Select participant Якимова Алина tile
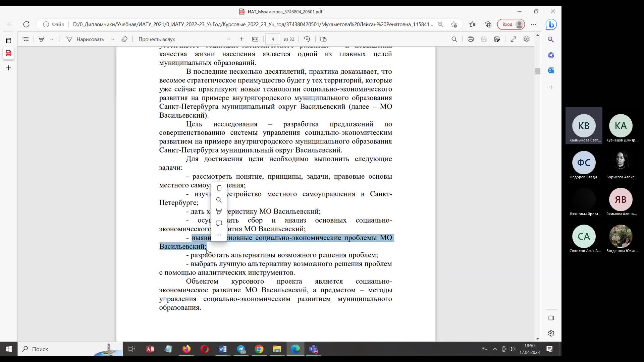 pyautogui.click(x=621, y=200)
